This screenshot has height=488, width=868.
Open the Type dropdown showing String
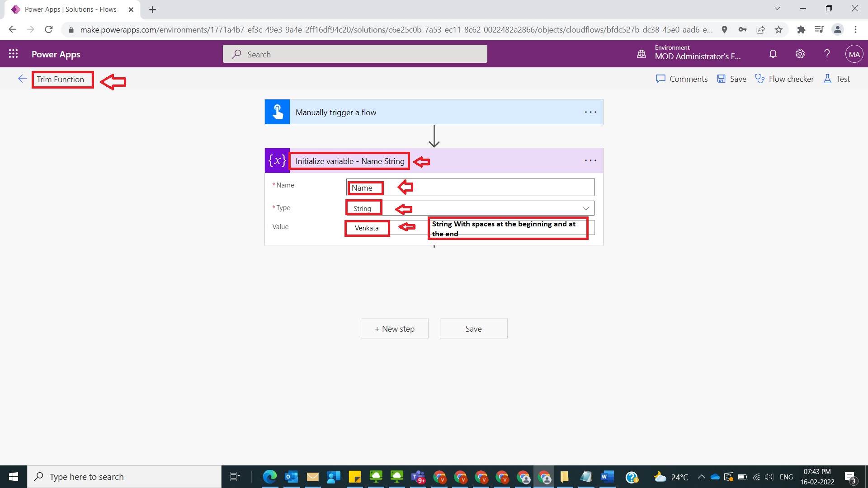pos(586,208)
